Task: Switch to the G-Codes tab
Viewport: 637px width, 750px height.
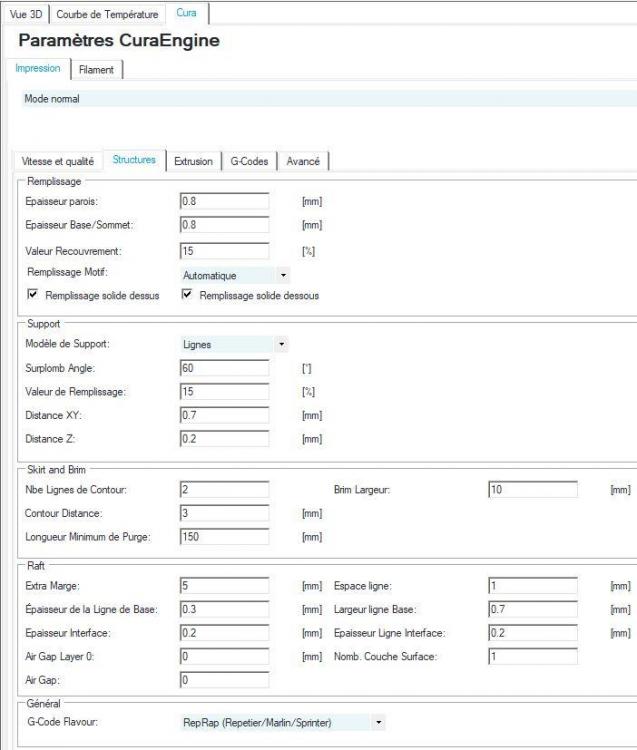Action: pos(249,161)
